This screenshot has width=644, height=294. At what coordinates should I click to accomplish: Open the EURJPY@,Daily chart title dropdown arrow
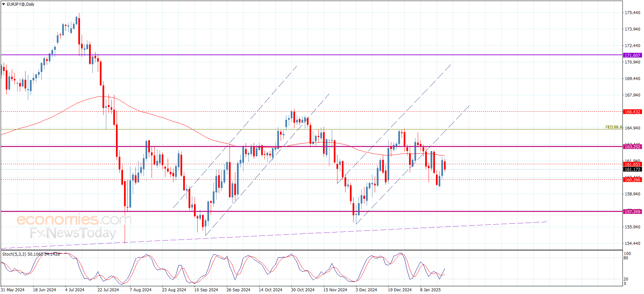coord(4,4)
